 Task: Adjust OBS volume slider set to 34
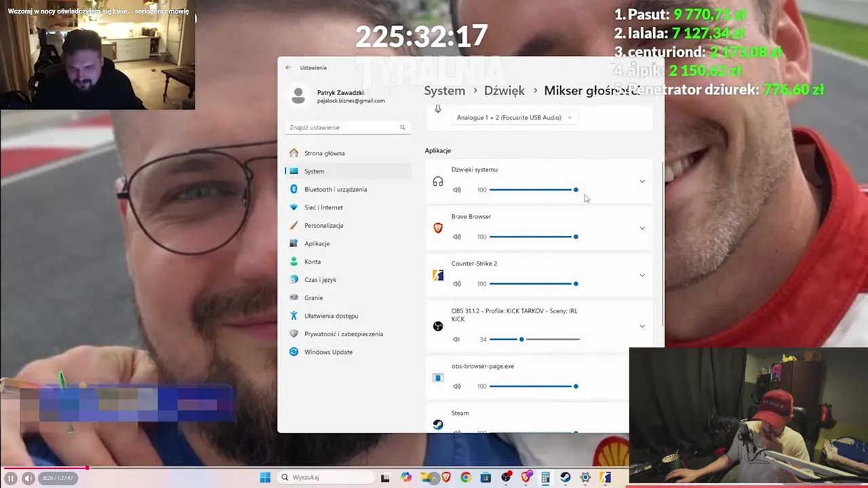click(x=534, y=339)
